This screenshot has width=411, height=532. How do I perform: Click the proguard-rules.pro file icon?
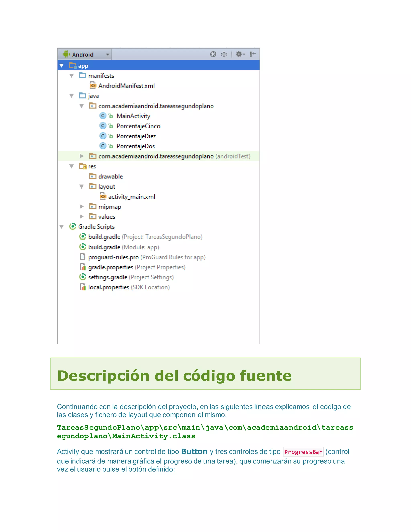point(82,257)
